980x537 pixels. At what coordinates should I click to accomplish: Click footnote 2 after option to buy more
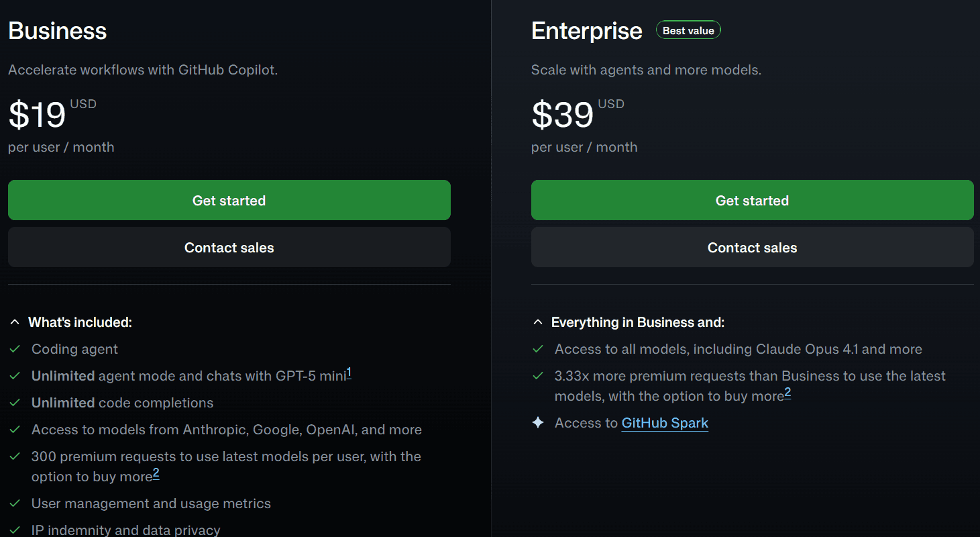coord(156,473)
